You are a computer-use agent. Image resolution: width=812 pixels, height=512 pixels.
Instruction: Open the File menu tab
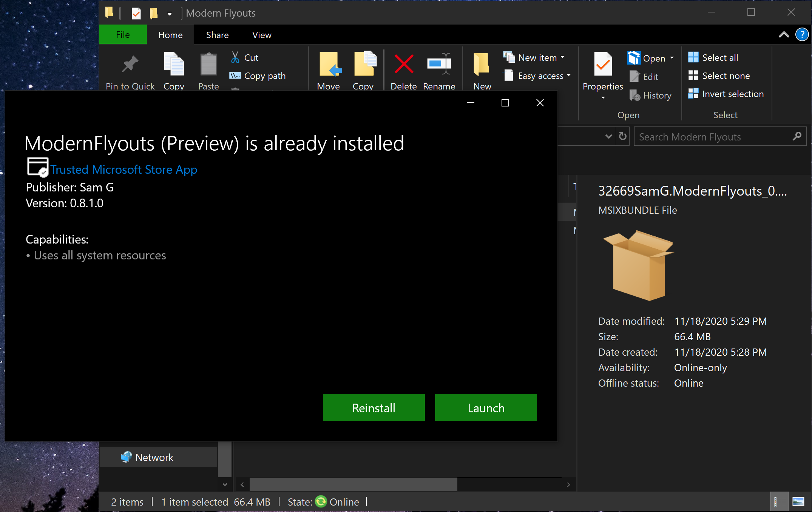coord(123,35)
